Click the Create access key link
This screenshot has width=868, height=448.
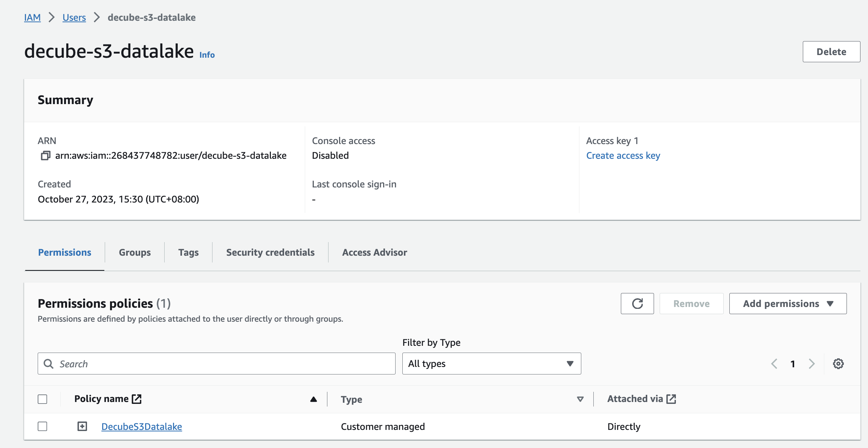coord(623,156)
